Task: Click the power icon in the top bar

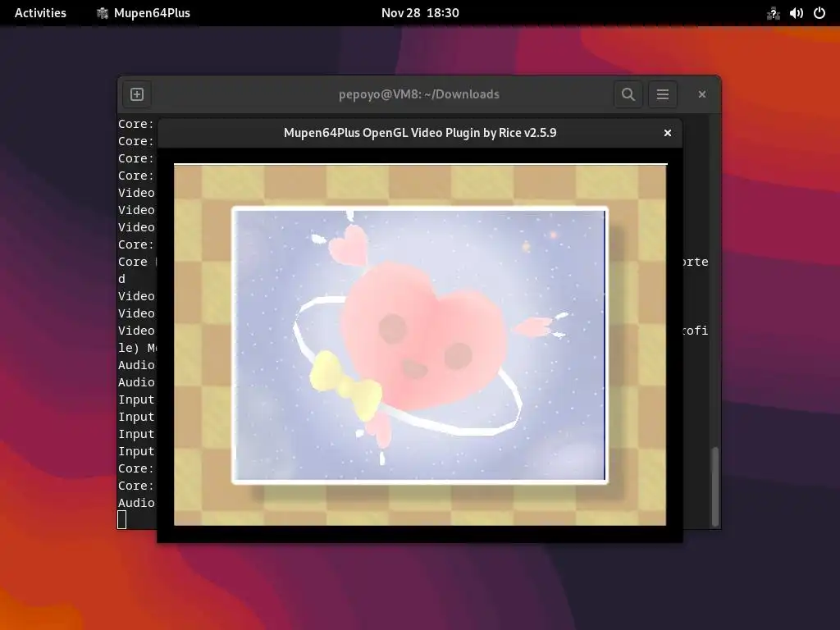Action: [x=819, y=13]
